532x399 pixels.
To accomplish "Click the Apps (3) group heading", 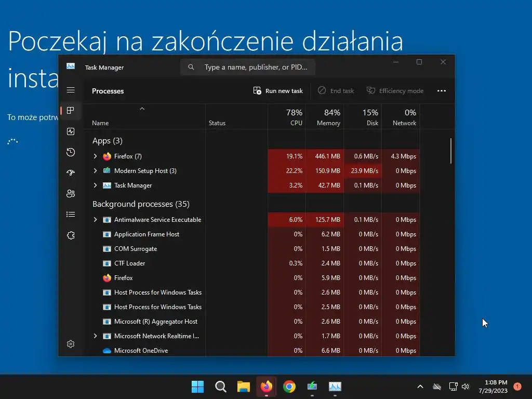I will click(x=107, y=140).
